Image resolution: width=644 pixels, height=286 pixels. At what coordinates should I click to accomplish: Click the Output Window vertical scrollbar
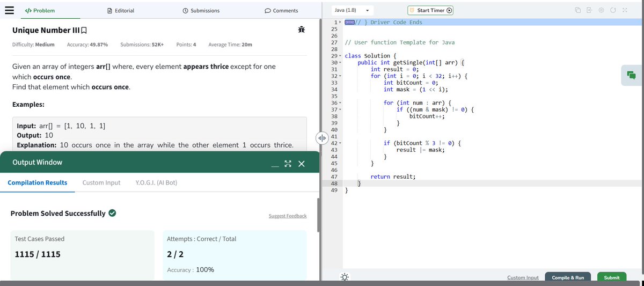(x=319, y=215)
